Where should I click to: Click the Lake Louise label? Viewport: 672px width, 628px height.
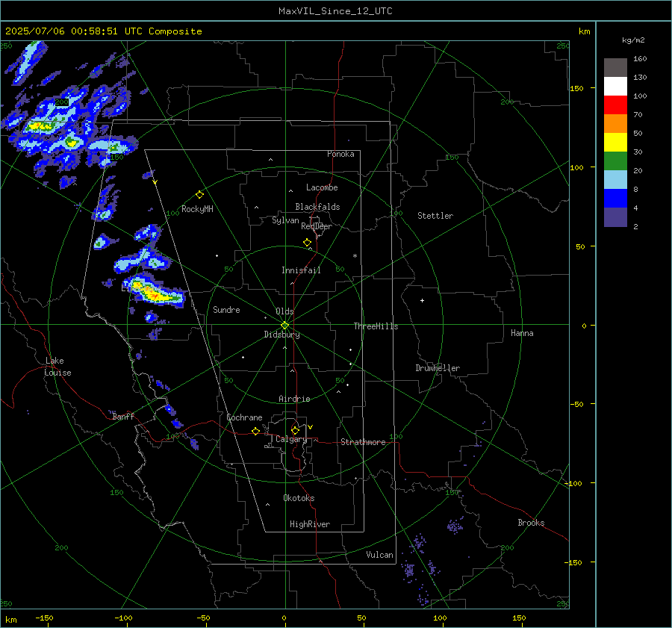pyautogui.click(x=57, y=367)
